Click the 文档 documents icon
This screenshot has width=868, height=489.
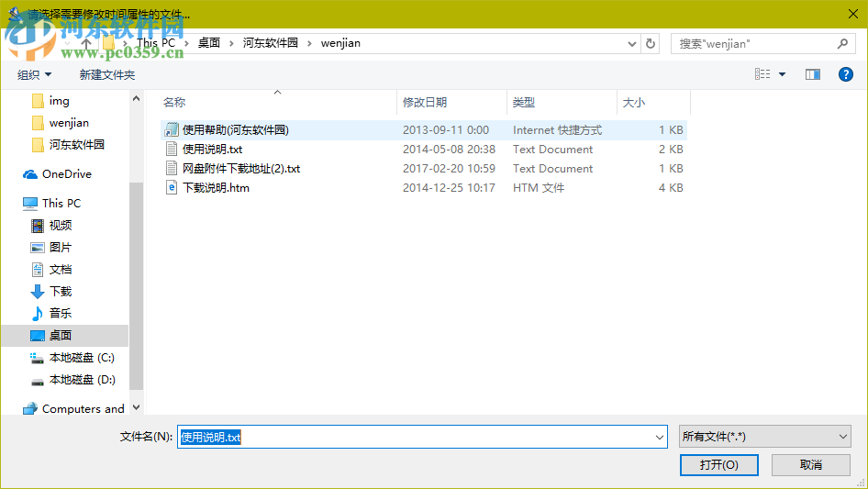[37, 270]
